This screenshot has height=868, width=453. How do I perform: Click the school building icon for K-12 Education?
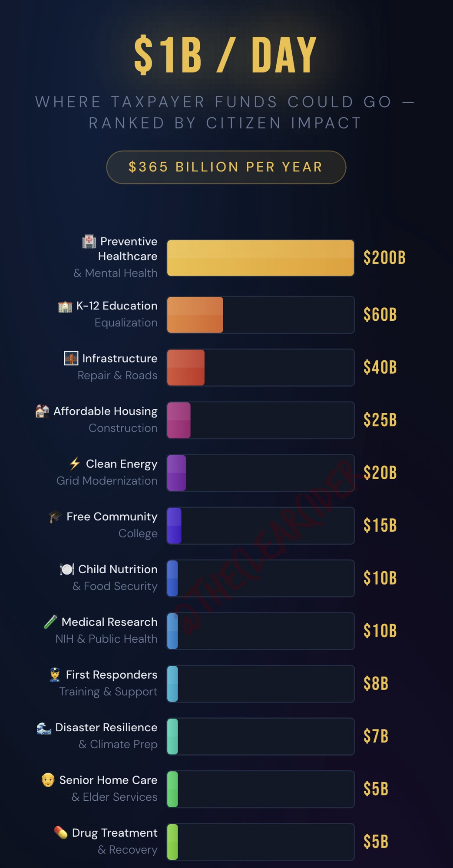(x=65, y=306)
